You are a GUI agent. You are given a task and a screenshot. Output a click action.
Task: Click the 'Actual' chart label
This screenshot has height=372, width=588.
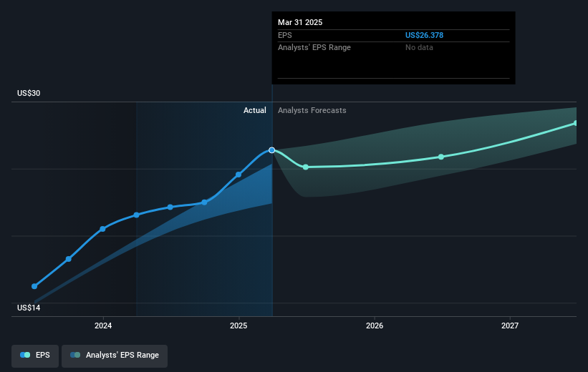(x=255, y=110)
